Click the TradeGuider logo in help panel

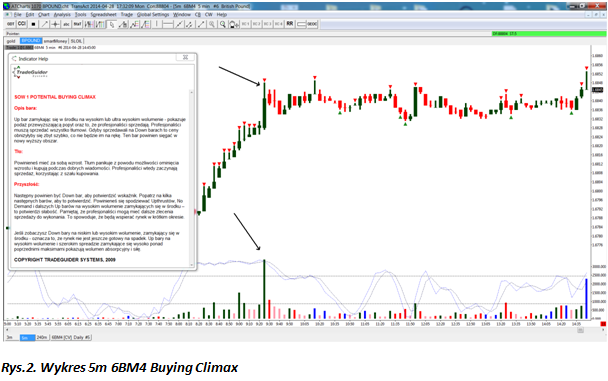pos(31,72)
